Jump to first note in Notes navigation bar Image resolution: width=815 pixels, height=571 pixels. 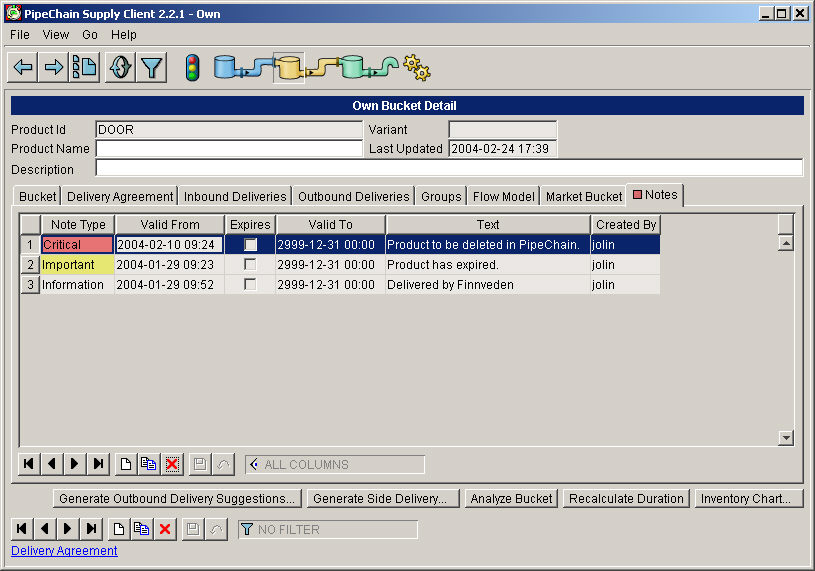coord(29,464)
